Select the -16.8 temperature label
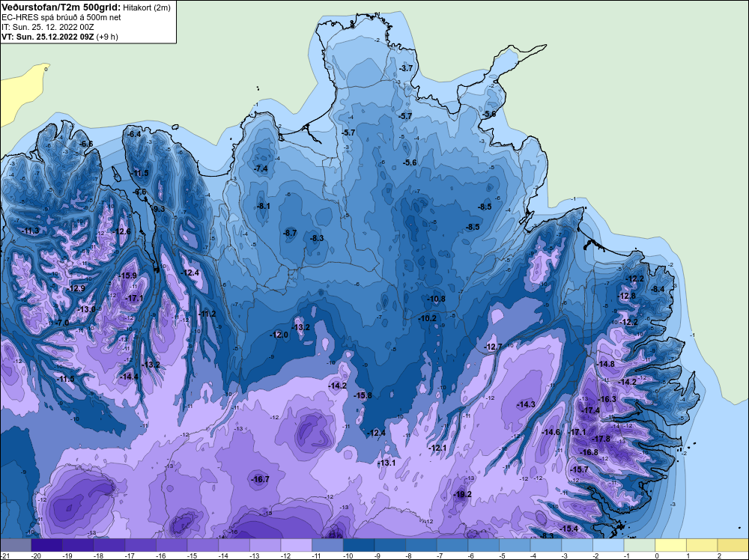Image resolution: width=749 pixels, height=560 pixels. 589,452
